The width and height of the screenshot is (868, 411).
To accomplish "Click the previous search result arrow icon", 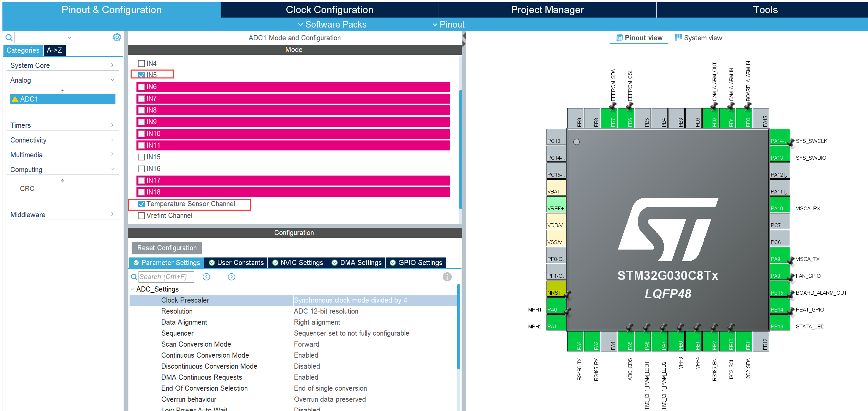I will click(206, 277).
